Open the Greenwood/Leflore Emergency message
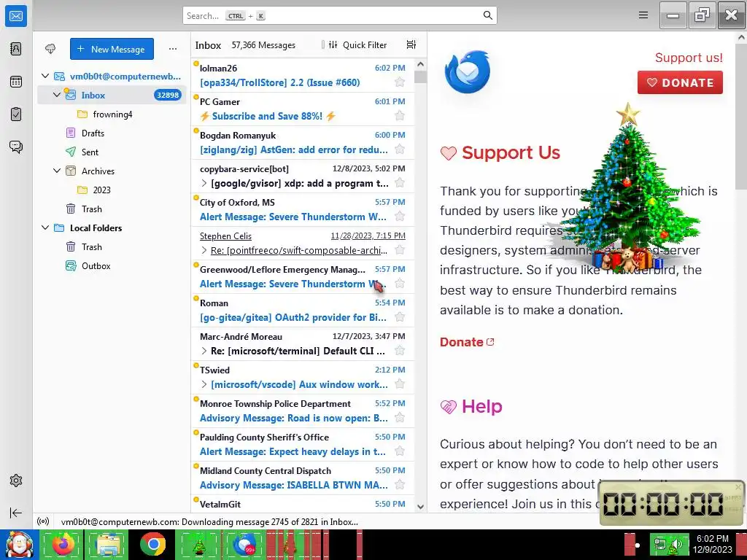747x560 pixels. pos(303,276)
